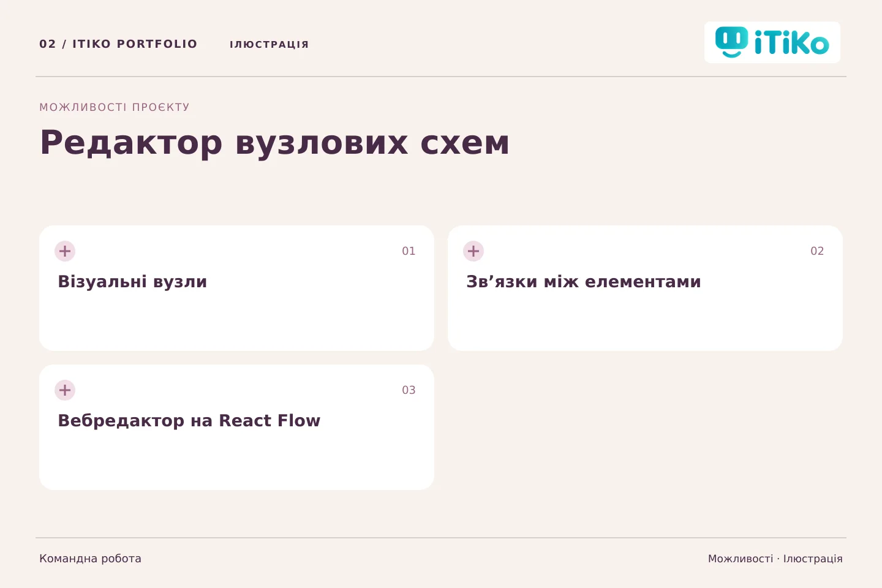Click the iTiKo logo
The width and height of the screenshot is (882, 588).
(772, 42)
